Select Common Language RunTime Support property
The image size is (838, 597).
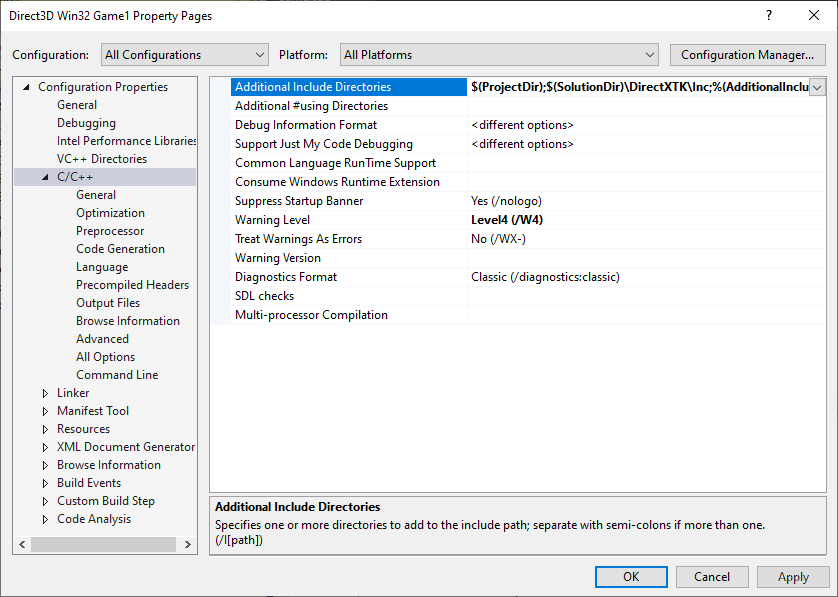349,163
